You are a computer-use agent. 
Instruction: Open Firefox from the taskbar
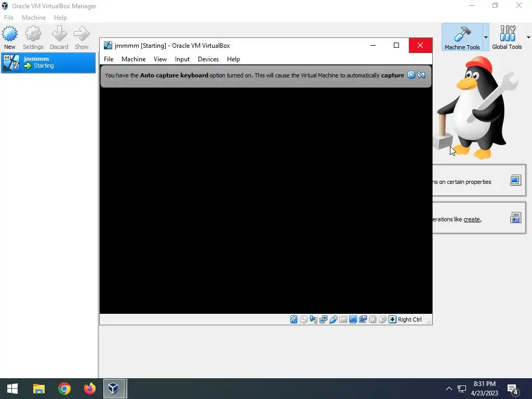click(x=89, y=389)
